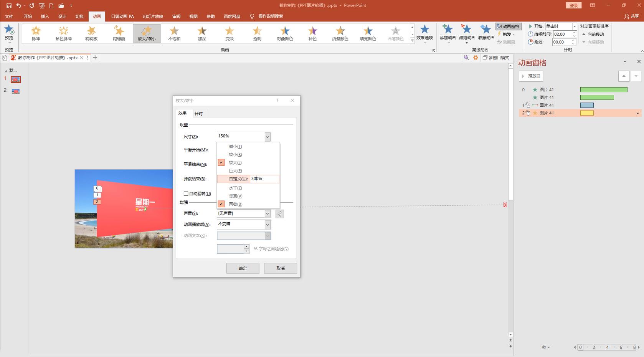Select the 陀螺旋 (Spin) animation effect

(x=119, y=33)
